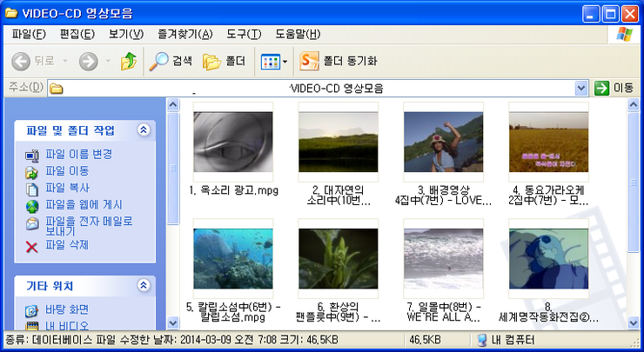The image size is (644, 352).
Task: Click the file list scrollbar thumb
Action: (634, 183)
